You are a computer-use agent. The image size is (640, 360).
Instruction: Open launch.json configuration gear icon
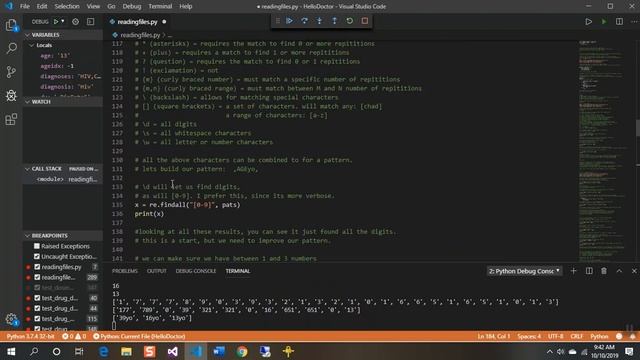point(76,22)
